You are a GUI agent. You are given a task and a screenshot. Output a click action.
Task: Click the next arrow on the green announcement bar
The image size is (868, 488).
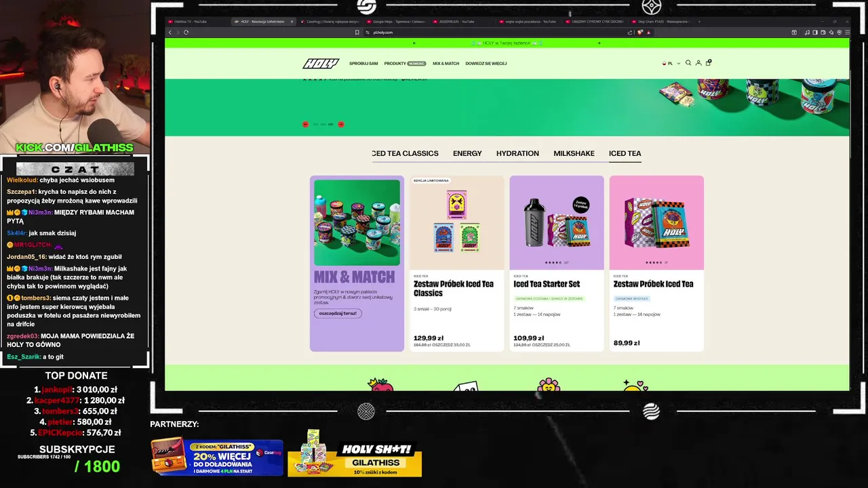pyautogui.click(x=599, y=43)
